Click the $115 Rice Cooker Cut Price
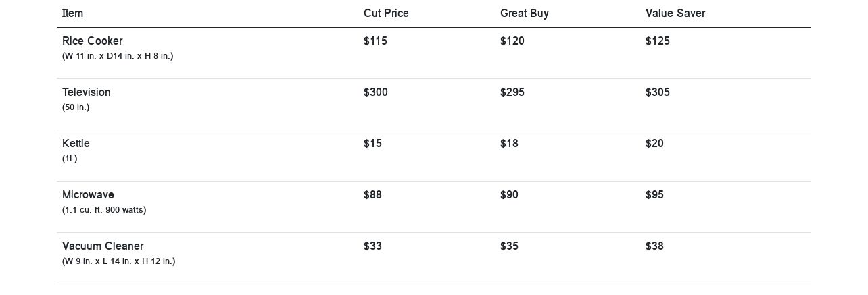Screen dimensions: 868x295 (375, 41)
